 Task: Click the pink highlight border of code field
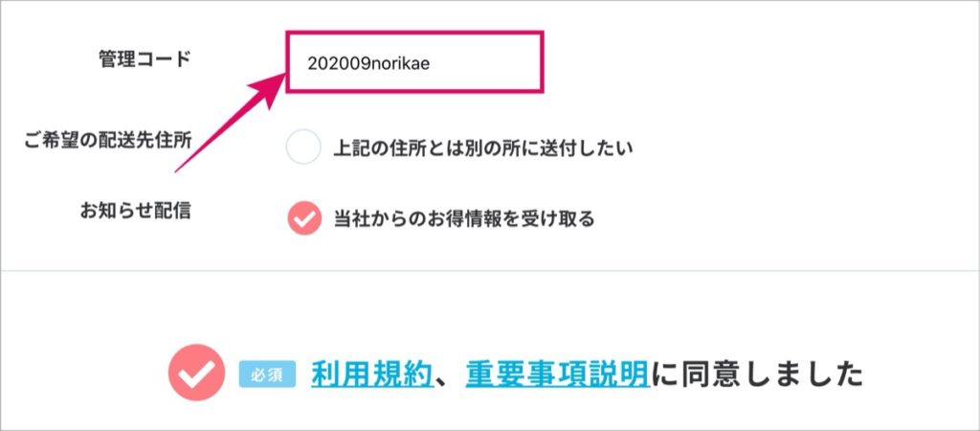click(415, 34)
